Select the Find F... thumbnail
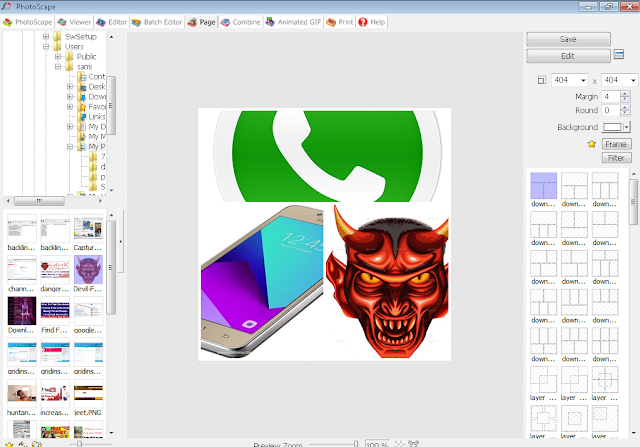This screenshot has width=640, height=447. click(55, 311)
